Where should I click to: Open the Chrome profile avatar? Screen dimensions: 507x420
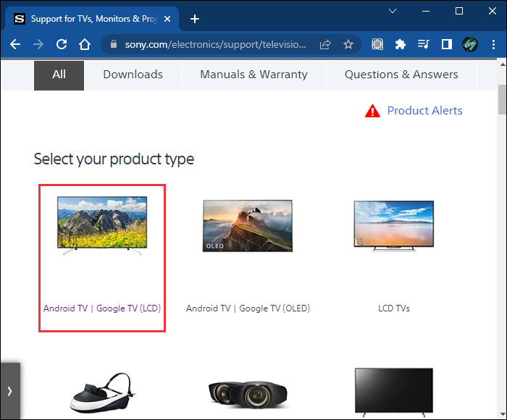click(470, 44)
